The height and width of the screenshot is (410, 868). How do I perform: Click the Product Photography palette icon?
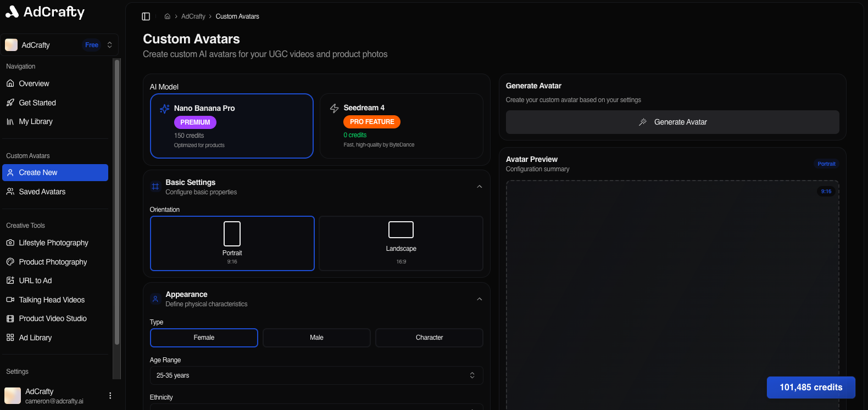tap(10, 262)
